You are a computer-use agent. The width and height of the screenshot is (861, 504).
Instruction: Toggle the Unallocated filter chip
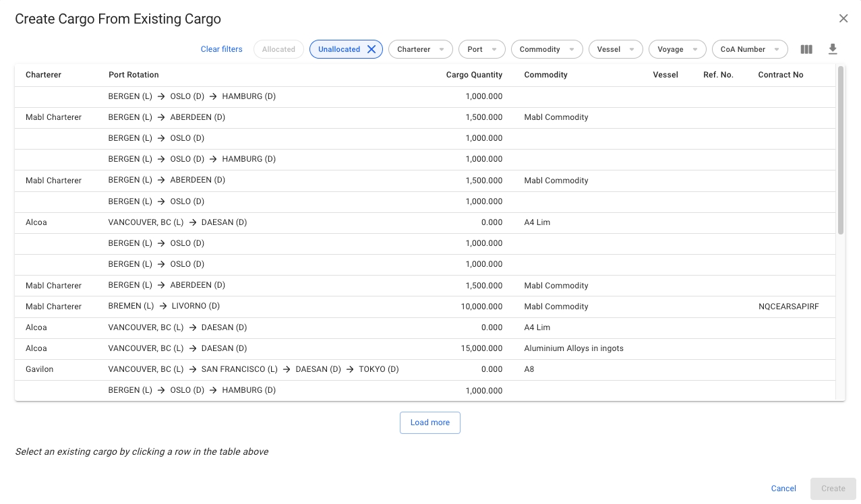coord(338,49)
